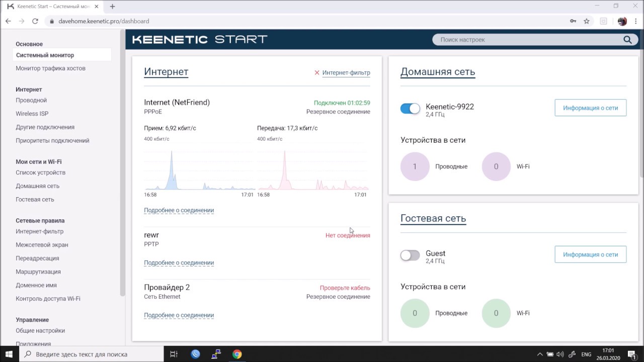Close the Keenetic Start browser tab
The height and width of the screenshot is (362, 644).
(97, 7)
